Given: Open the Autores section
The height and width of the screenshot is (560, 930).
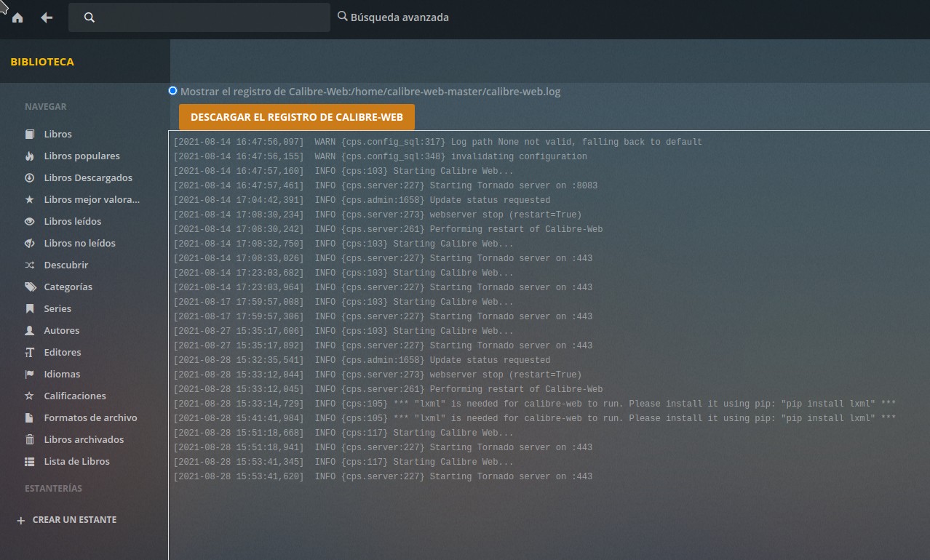Looking at the screenshot, I should (61, 330).
